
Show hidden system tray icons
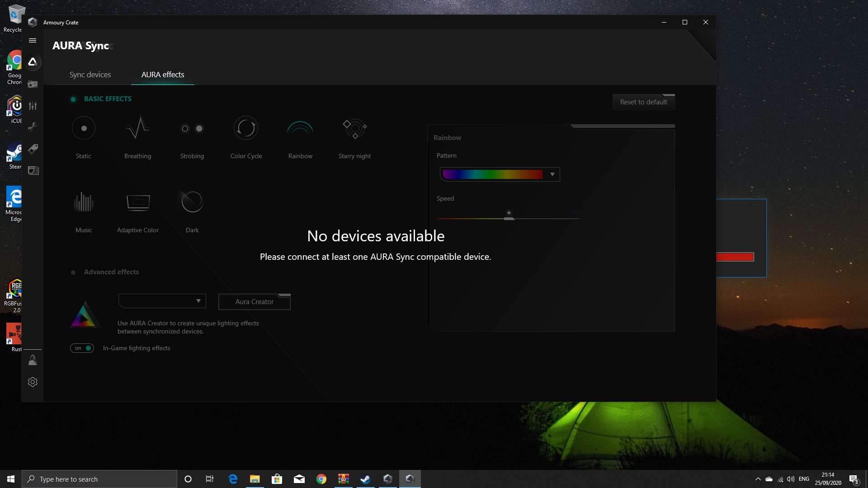758,479
